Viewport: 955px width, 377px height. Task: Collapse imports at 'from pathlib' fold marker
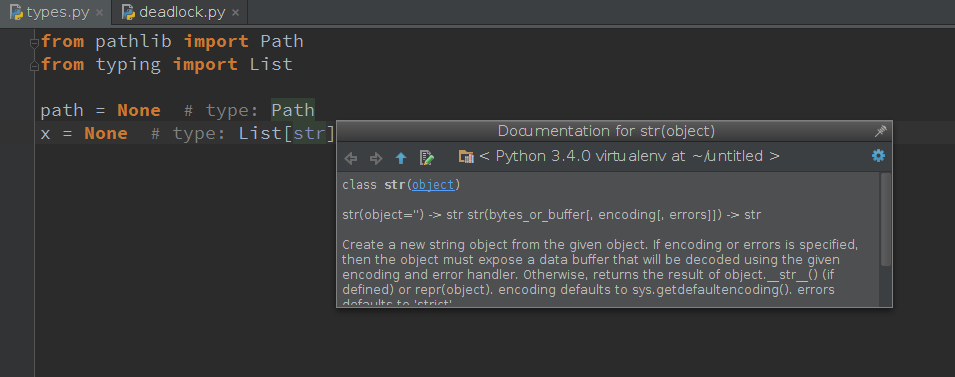point(35,43)
